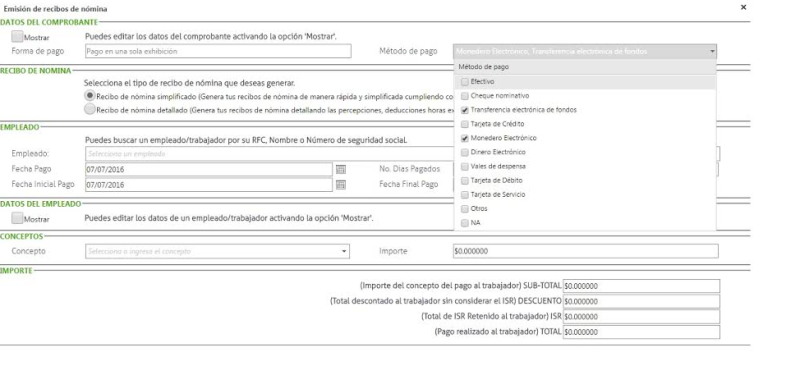
Task: Check the Tarjeta de Servicio option
Action: (464, 195)
